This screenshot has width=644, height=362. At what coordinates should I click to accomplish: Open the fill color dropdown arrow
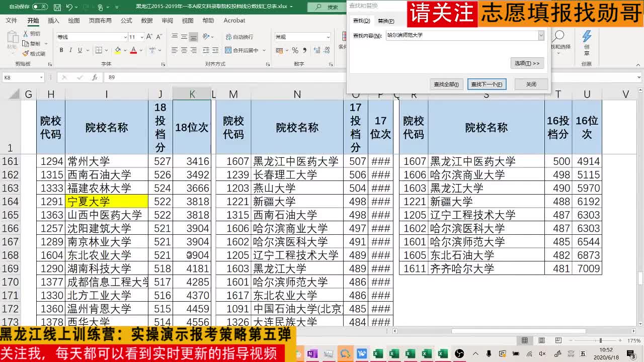[125, 50]
